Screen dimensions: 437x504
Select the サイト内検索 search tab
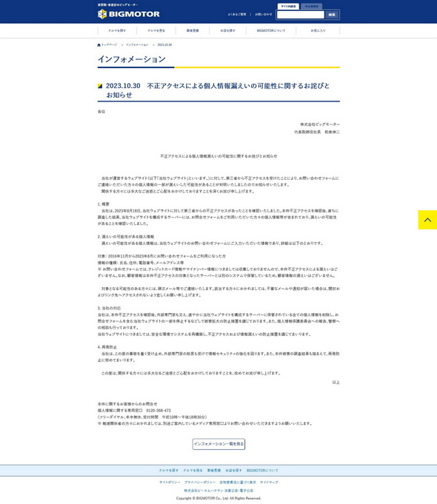288,7
